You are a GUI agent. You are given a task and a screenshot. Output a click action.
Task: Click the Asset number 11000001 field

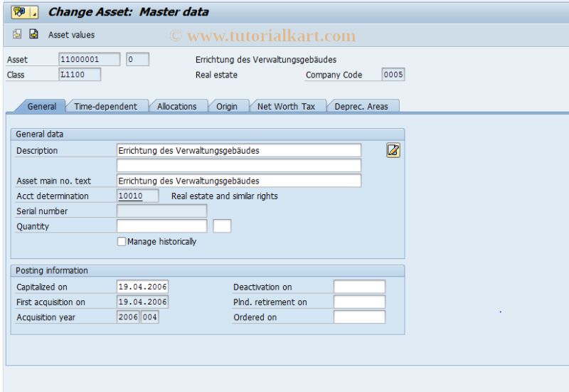coord(90,59)
